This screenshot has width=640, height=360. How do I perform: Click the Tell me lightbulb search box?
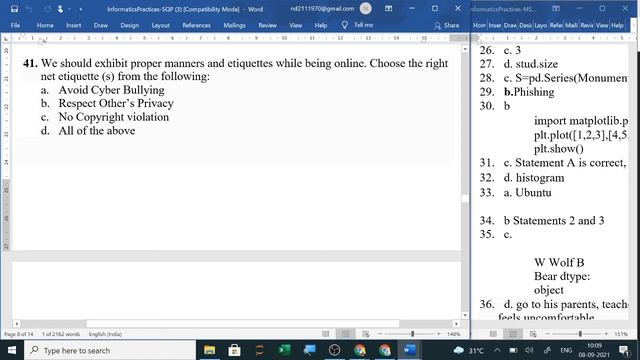[x=358, y=25]
